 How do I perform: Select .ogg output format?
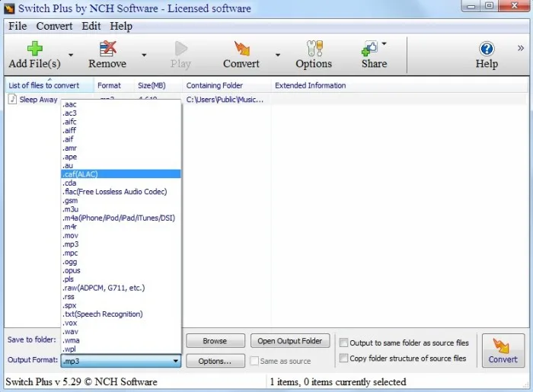click(x=121, y=262)
